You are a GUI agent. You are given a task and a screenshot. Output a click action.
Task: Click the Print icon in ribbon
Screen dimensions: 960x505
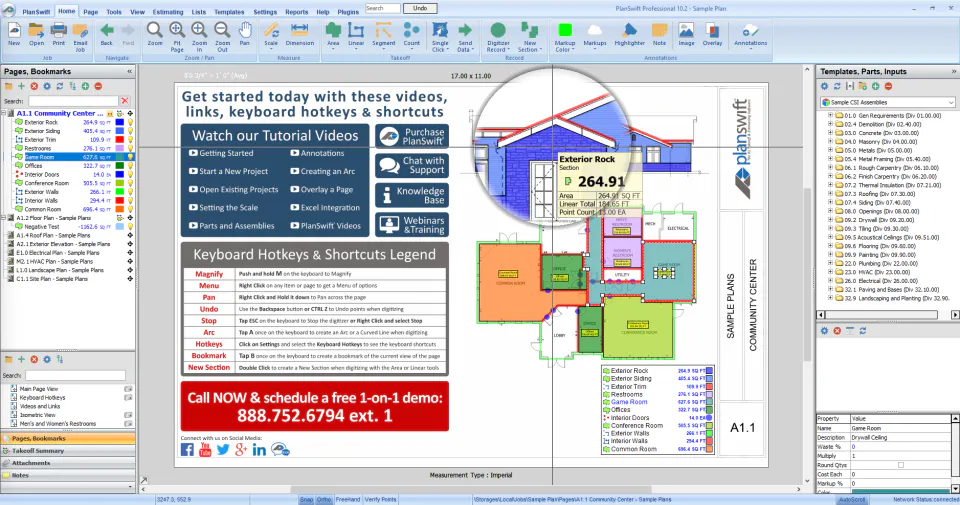point(58,34)
